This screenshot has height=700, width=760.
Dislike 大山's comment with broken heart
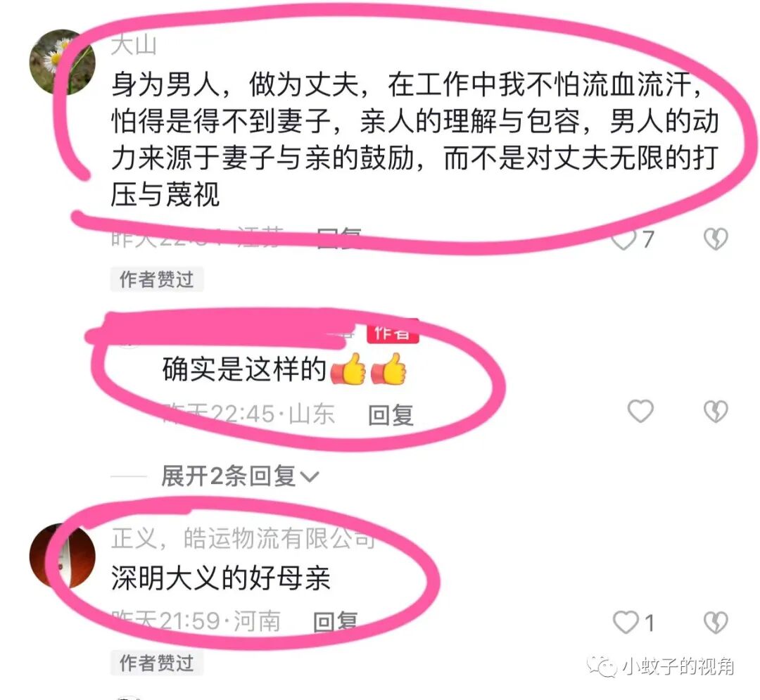click(x=716, y=238)
